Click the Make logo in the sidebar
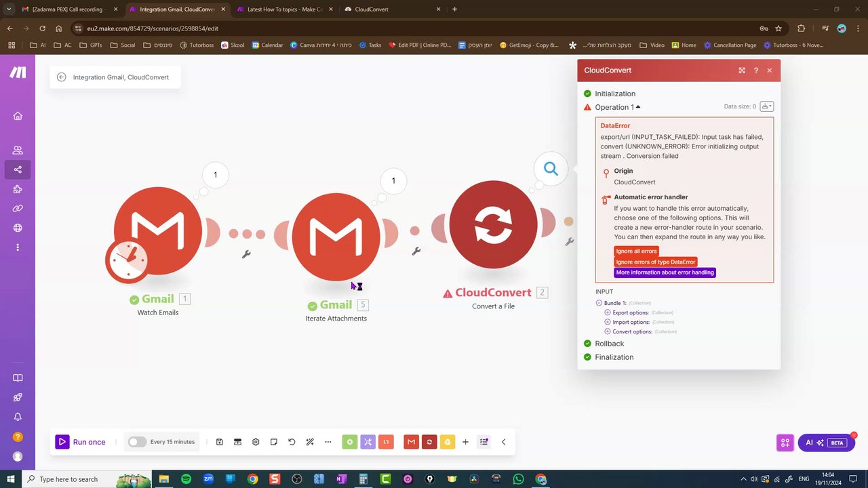The width and height of the screenshot is (868, 488). [18, 73]
